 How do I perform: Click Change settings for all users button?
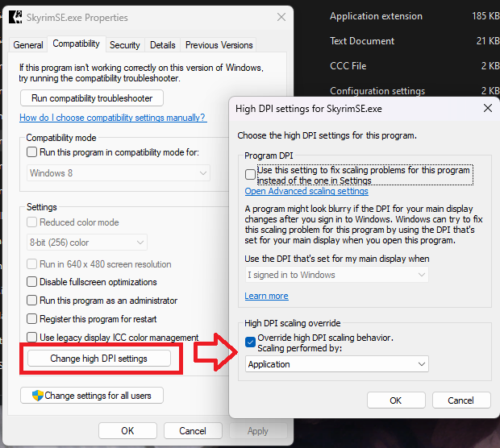[x=92, y=396]
